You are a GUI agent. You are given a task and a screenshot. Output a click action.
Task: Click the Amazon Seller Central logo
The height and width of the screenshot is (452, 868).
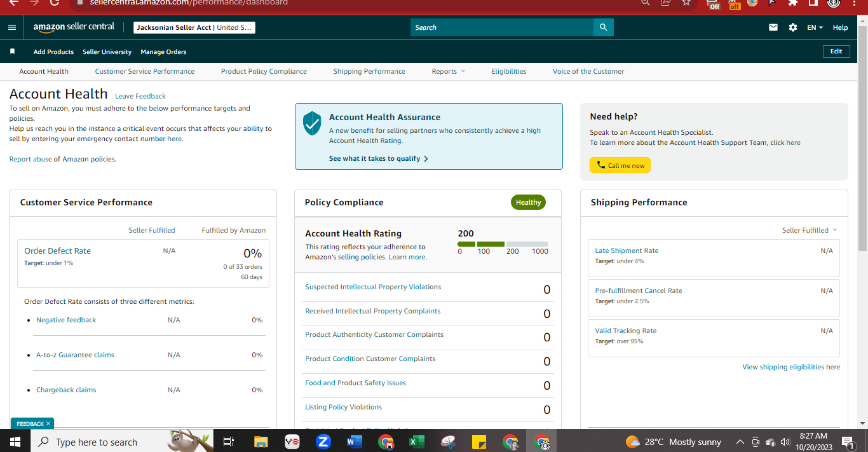coord(74,27)
